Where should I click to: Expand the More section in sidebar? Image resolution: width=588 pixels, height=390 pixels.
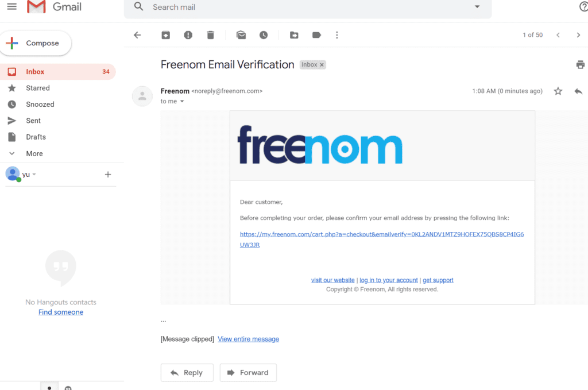click(34, 153)
